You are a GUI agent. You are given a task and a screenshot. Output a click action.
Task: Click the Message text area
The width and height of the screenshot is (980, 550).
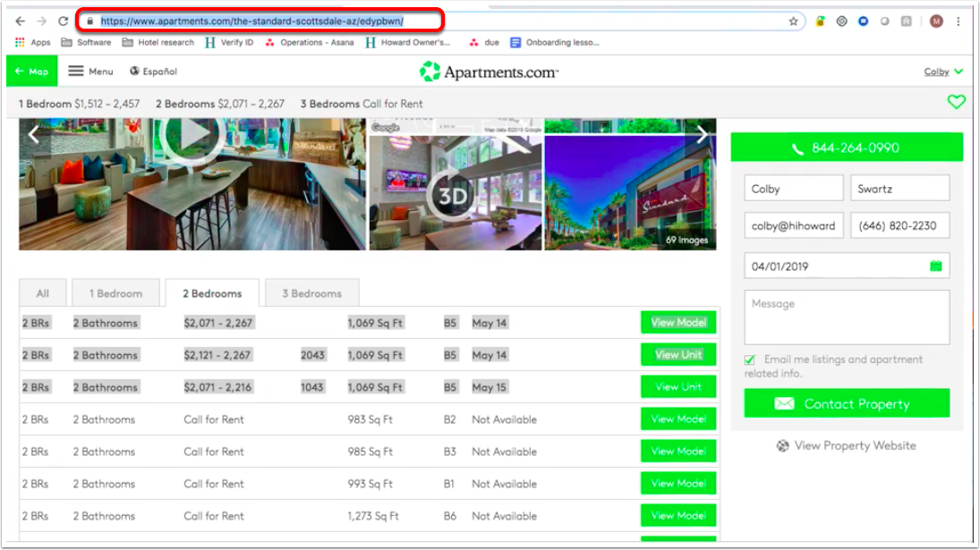[847, 317]
